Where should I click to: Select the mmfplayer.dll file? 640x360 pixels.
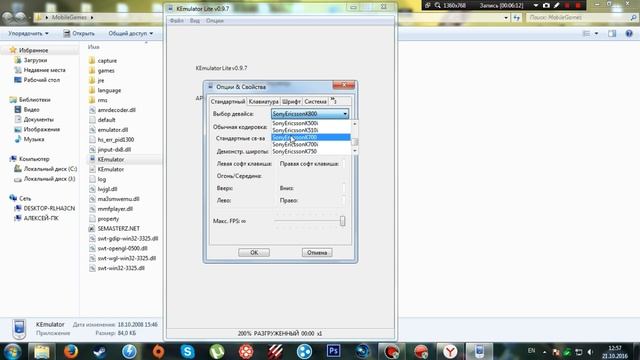pyautogui.click(x=115, y=209)
